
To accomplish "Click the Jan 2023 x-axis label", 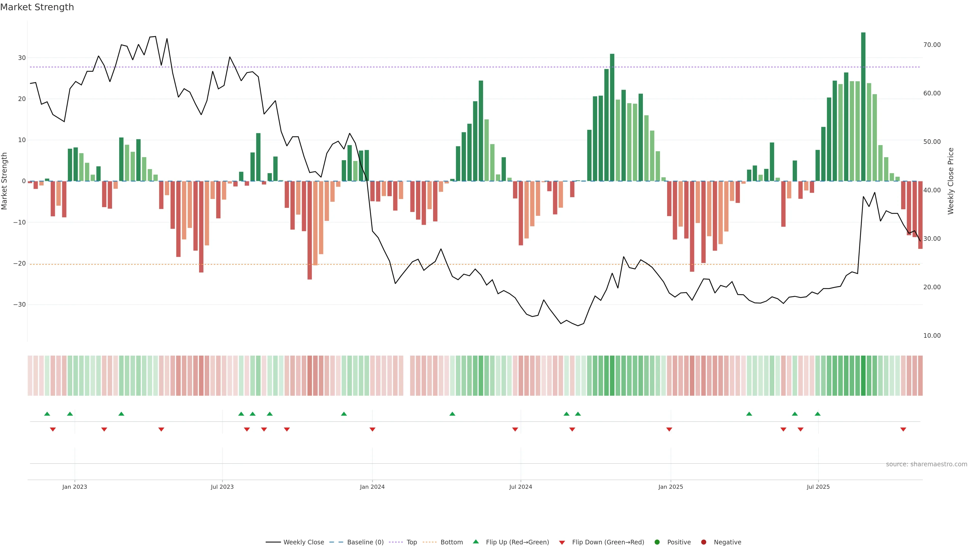I will point(75,487).
